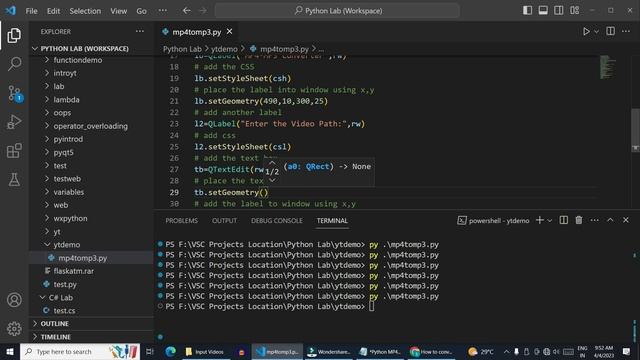Close the terminal panel
The image size is (640, 360).
click(x=626, y=220)
